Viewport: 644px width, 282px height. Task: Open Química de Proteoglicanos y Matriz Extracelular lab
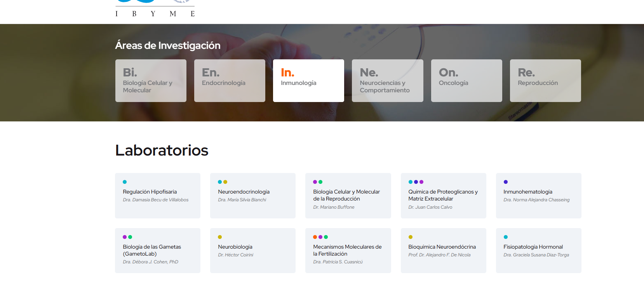(x=443, y=195)
